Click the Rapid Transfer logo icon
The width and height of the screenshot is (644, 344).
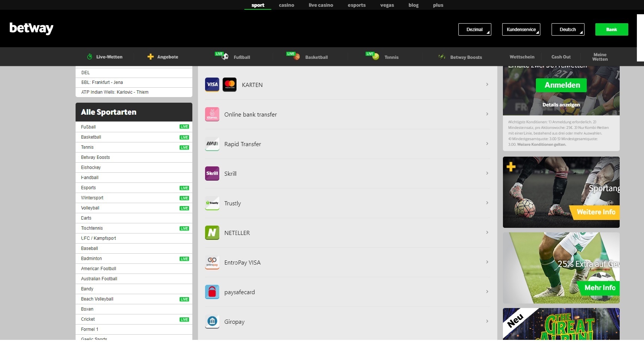(212, 144)
